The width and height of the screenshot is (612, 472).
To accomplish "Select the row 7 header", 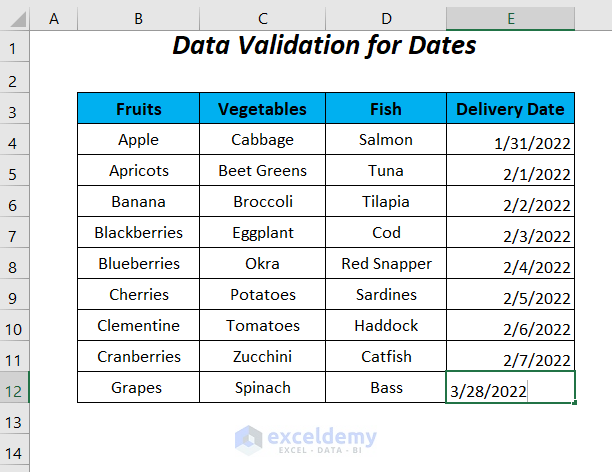I will click(x=14, y=233).
